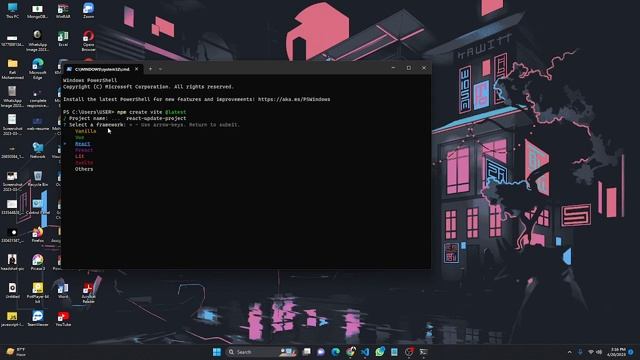Switch to the Terminal taskbar icon
This screenshot has width=640, height=360.
tap(424, 352)
